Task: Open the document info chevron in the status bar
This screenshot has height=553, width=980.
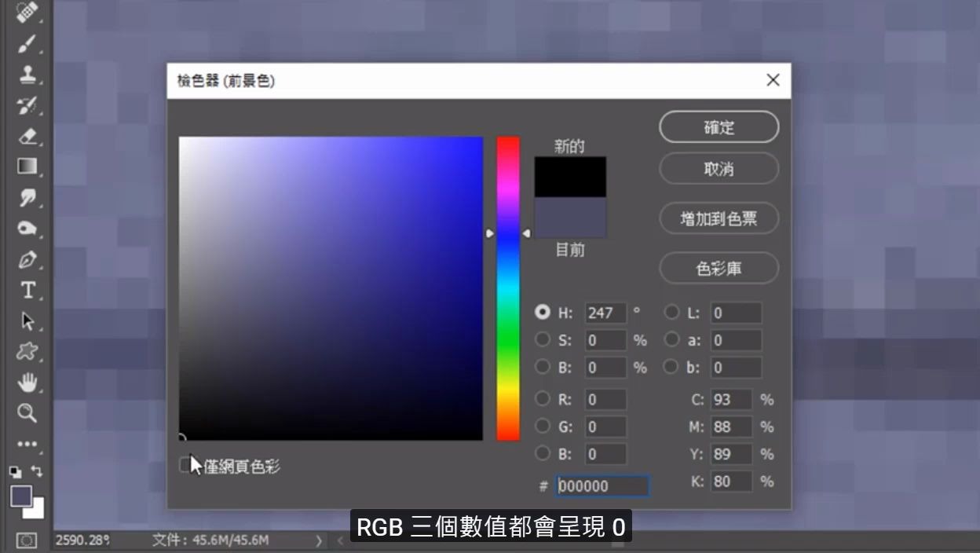Action: [x=319, y=541]
